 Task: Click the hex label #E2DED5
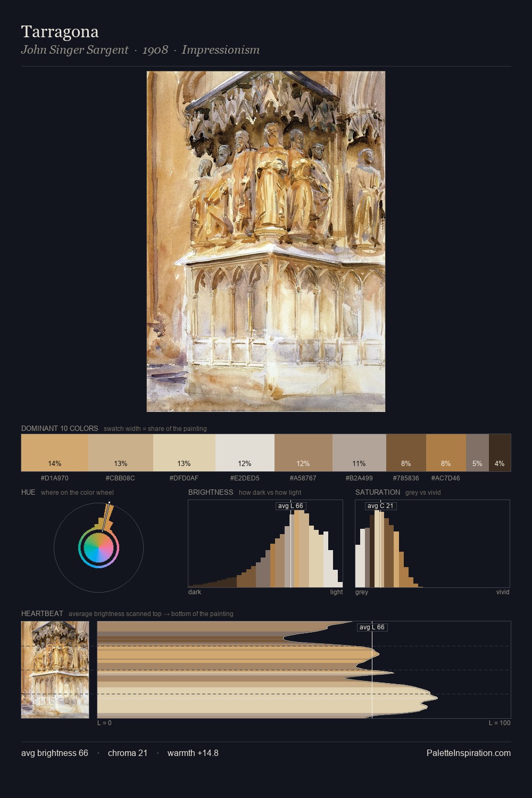click(245, 478)
